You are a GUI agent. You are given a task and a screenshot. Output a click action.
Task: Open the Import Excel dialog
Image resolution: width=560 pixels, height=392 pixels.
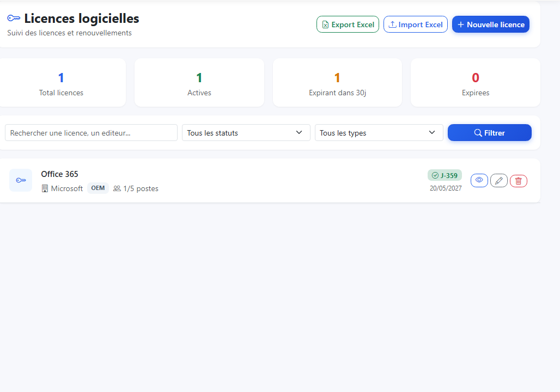coord(415,24)
